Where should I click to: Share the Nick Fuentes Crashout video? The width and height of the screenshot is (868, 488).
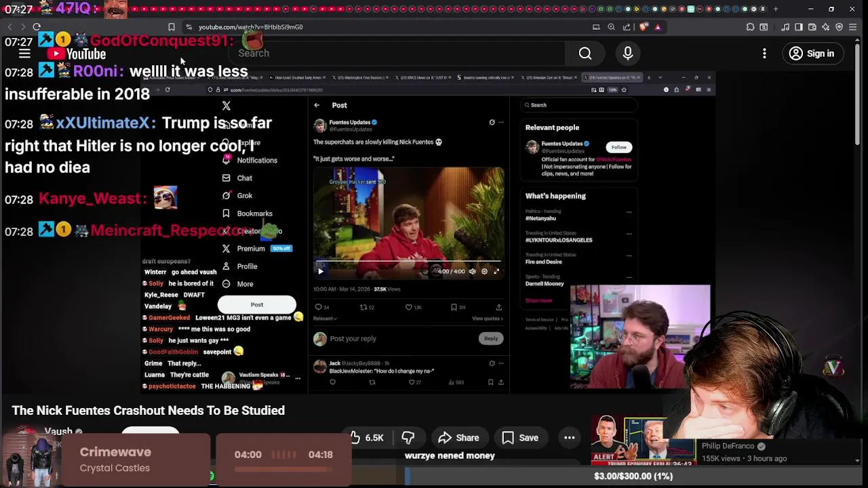pyautogui.click(x=459, y=438)
